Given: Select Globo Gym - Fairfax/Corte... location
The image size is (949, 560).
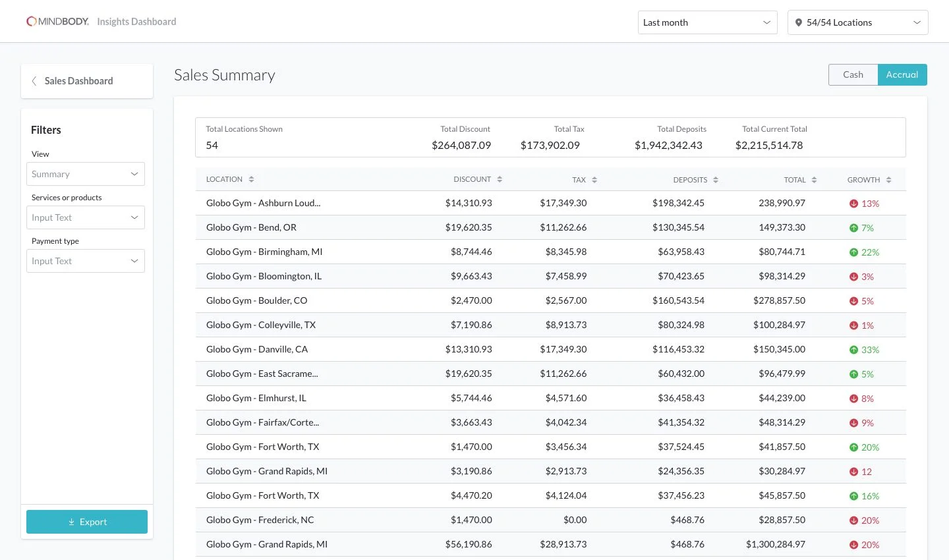Looking at the screenshot, I should click(262, 422).
